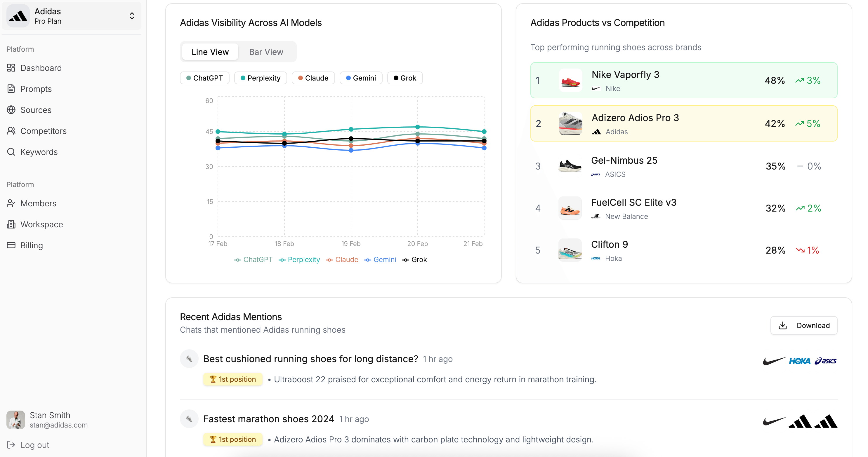
Task: Click the New Balance brand icon
Action: [596, 216]
